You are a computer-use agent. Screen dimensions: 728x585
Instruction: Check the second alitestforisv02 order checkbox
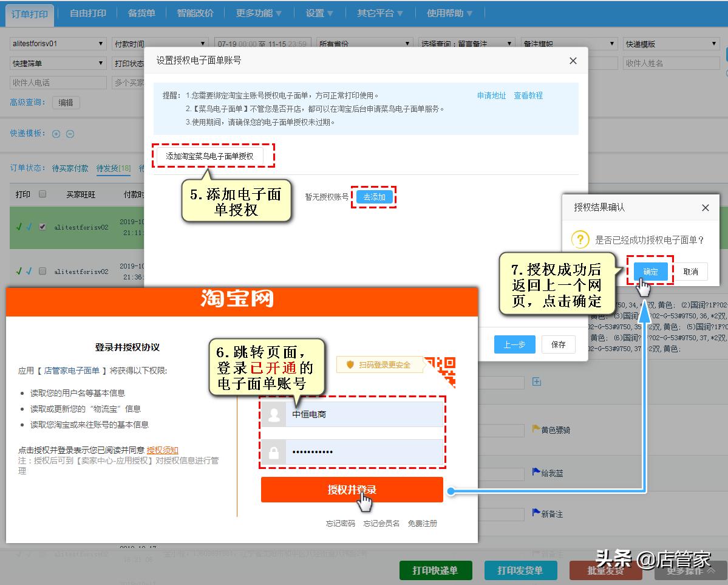click(43, 272)
